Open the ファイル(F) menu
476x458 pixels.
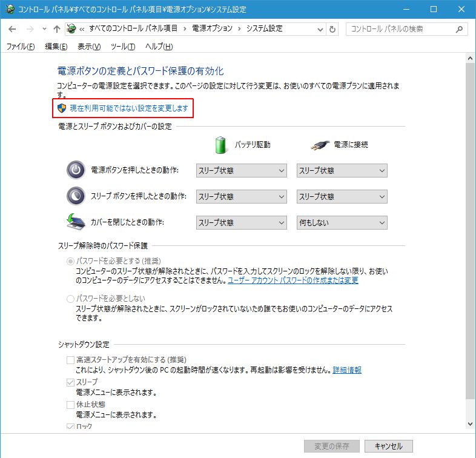(20, 47)
